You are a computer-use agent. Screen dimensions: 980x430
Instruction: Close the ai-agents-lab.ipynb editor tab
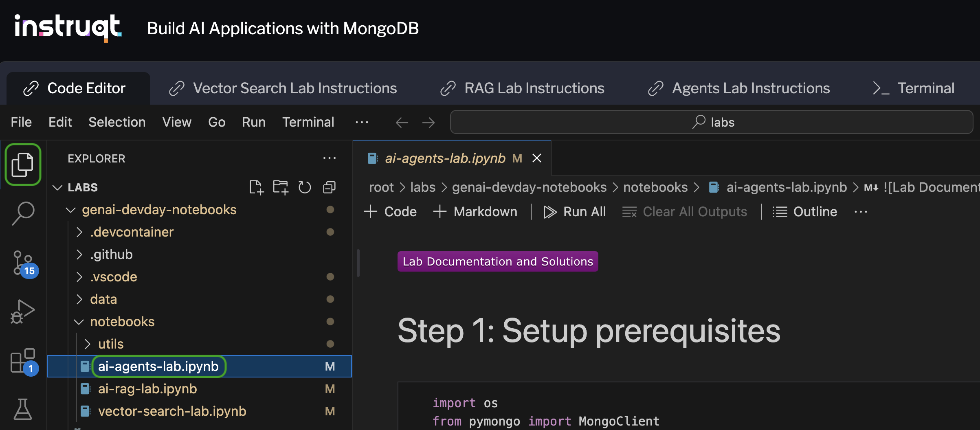tap(537, 158)
